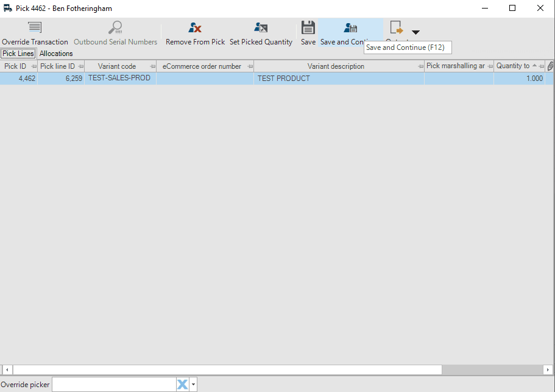555x392 pixels.
Task: Focus the Override picker input field
Action: click(115, 384)
